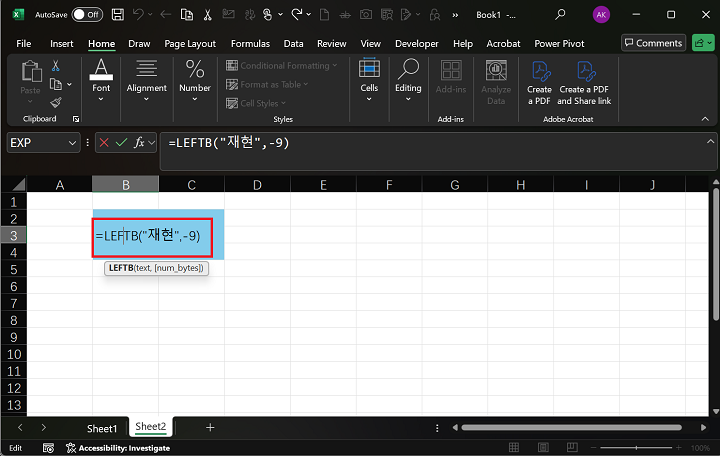
Task: Click Create a PDF and Share link
Action: [x=584, y=82]
